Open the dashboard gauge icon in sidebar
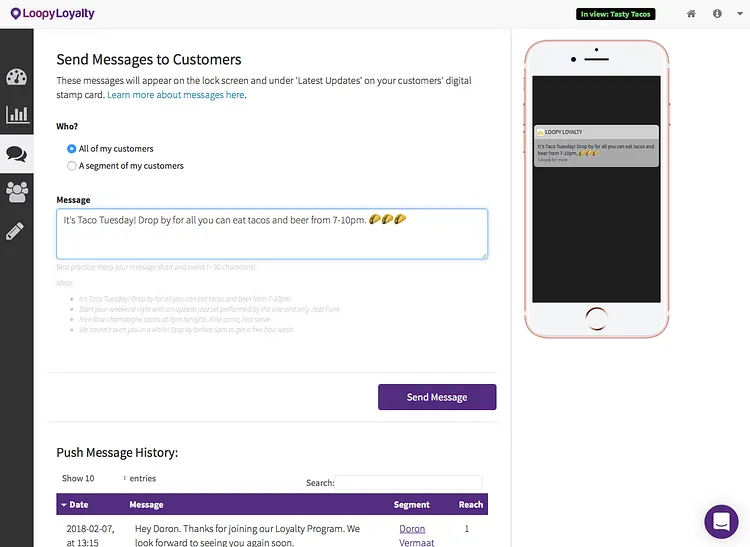Viewport: 750px width, 547px height. pos(17,77)
